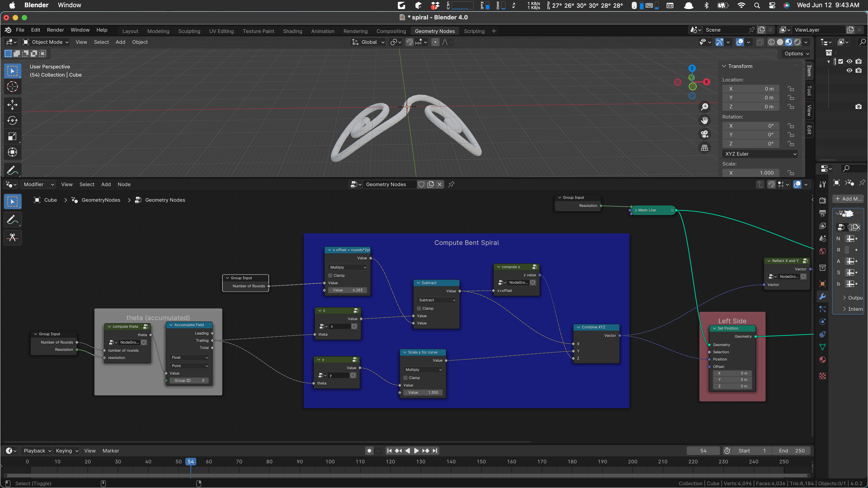
Task: Enable wireframe viewport shading mode
Action: pyautogui.click(x=771, y=42)
